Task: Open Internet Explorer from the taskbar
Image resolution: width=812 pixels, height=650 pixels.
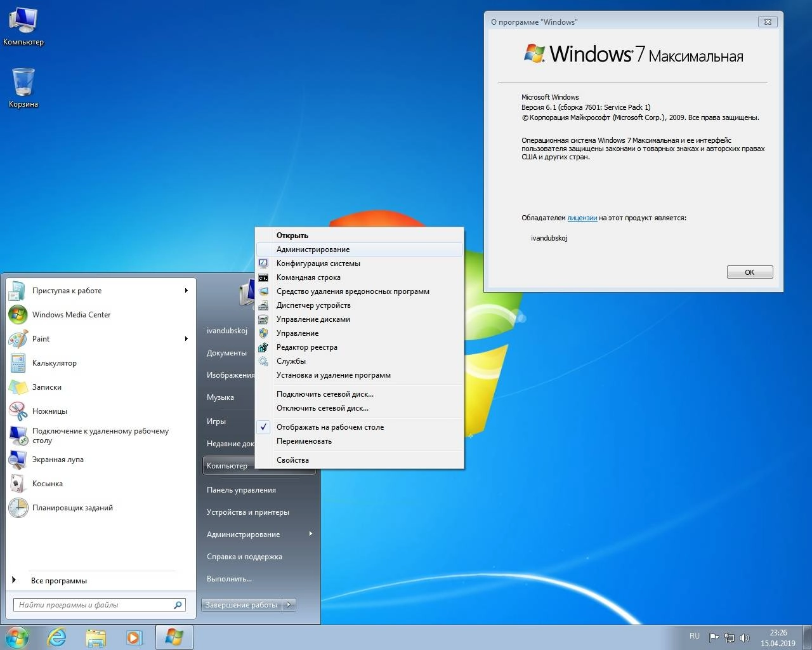Action: pos(56,637)
